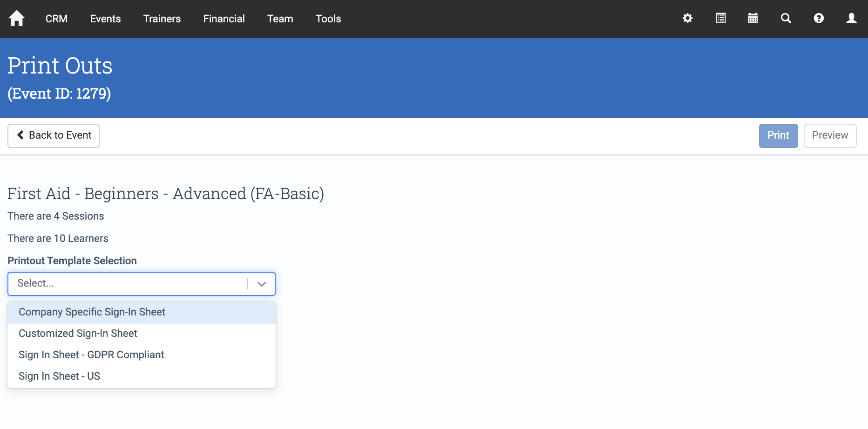Click the search magnifier icon
868x429 pixels.
click(x=786, y=19)
